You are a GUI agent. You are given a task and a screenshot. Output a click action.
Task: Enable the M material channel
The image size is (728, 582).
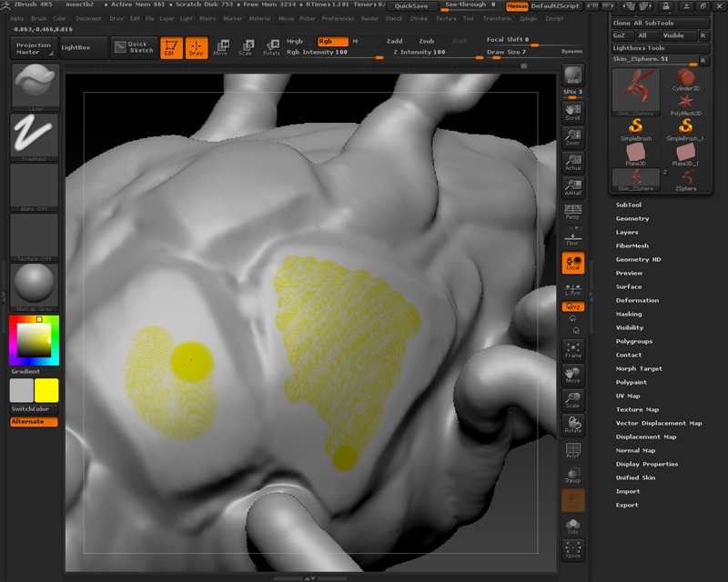coord(355,41)
